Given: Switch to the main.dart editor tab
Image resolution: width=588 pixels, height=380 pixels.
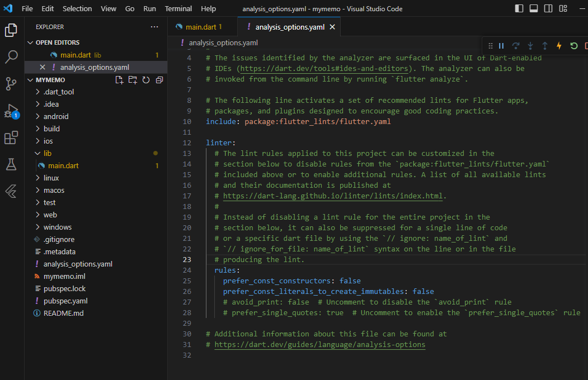Looking at the screenshot, I should point(203,27).
